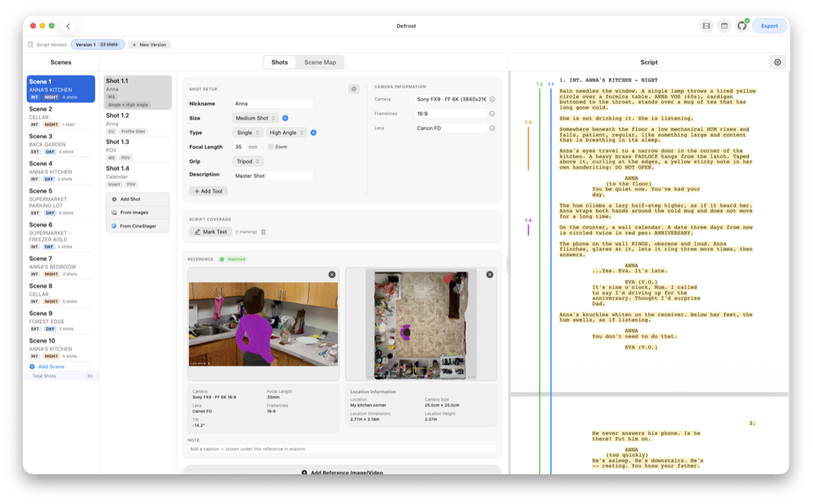Select Scene 8 Cellar
813x504 pixels.
tap(61, 293)
